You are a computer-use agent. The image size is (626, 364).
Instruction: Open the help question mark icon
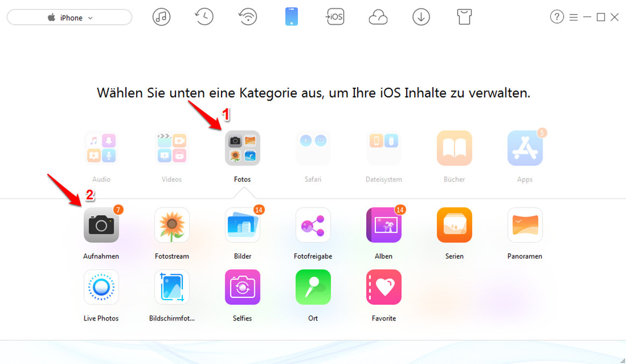tap(557, 17)
